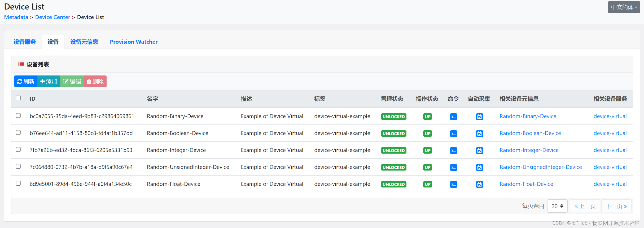Click ID 6d9e5001-89d4-496e-944f-a0f4a134e50c
This screenshot has height=228, width=644.
tap(81, 184)
